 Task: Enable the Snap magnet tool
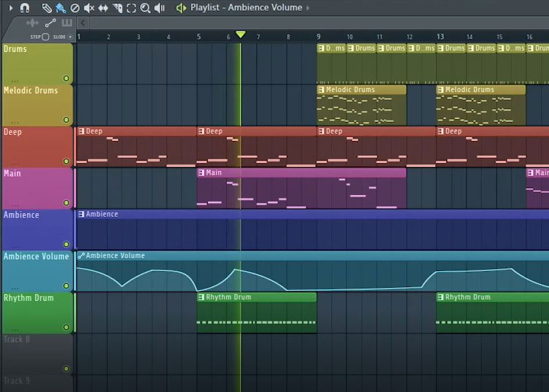pyautogui.click(x=24, y=8)
